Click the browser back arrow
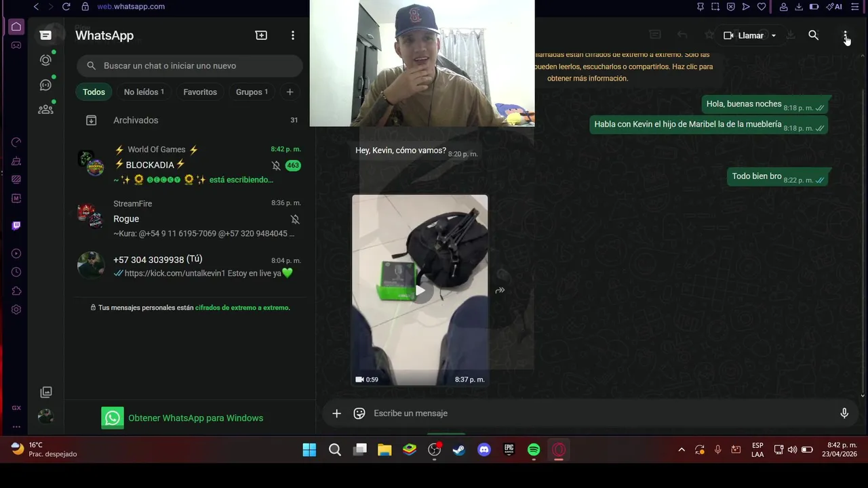Screen dimensions: 868x488 pos(36,7)
